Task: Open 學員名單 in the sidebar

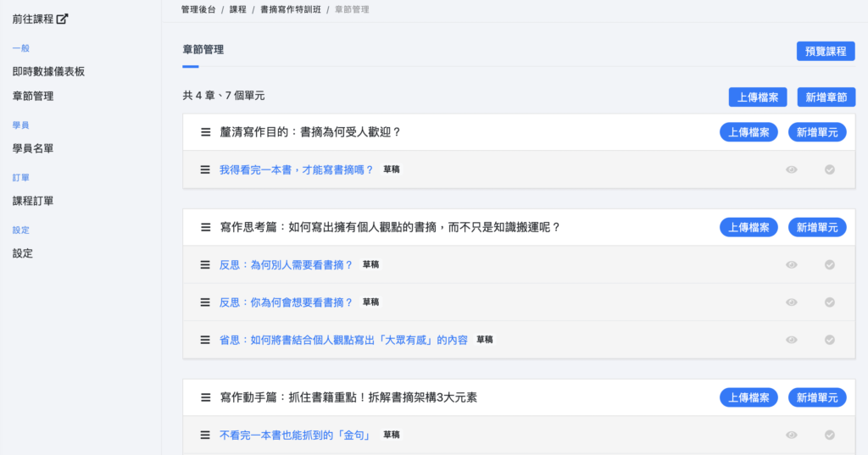Action: pyautogui.click(x=33, y=148)
